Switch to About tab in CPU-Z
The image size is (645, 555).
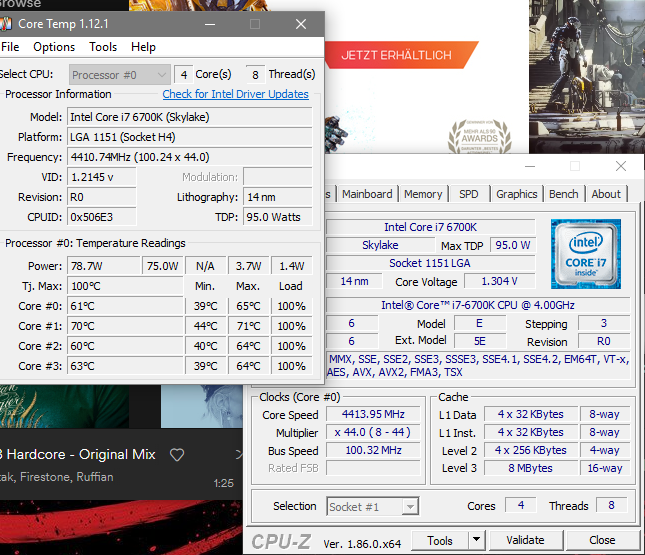606,194
